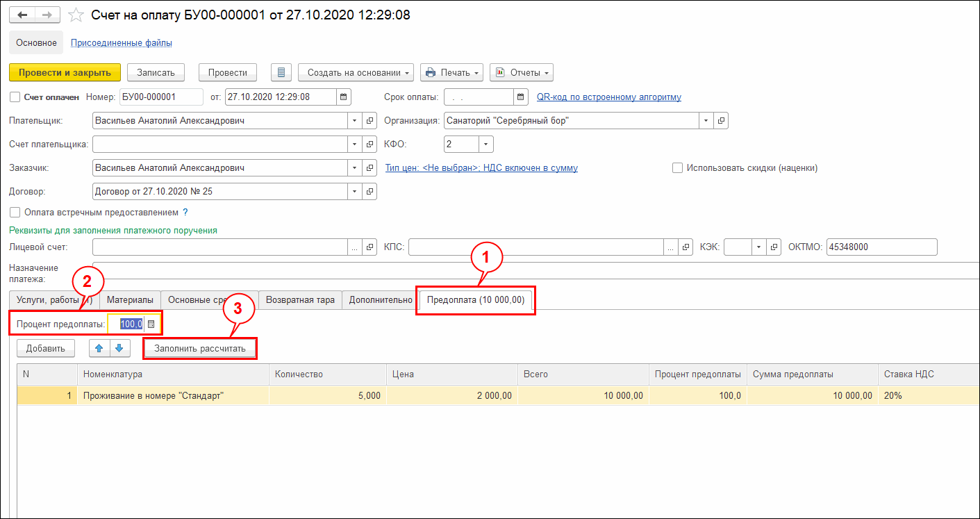Switch to Материалы tab
Screen dimensions: 980x519
[x=130, y=299]
